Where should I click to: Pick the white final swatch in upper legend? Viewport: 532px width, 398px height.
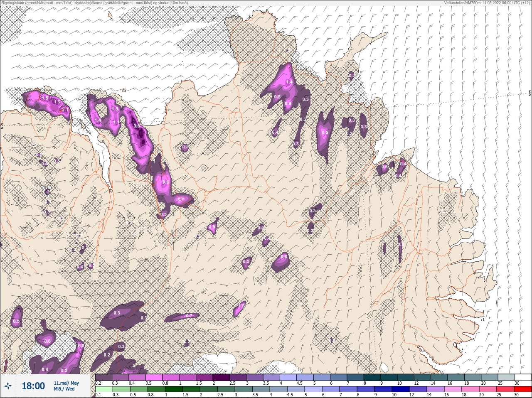point(524,377)
